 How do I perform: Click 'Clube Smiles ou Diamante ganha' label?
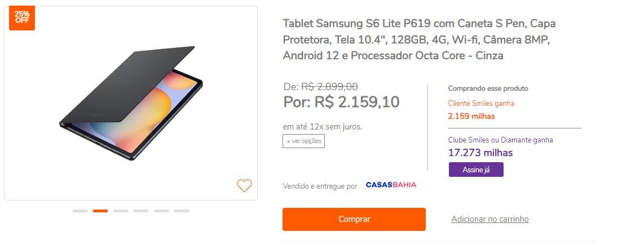click(x=500, y=140)
